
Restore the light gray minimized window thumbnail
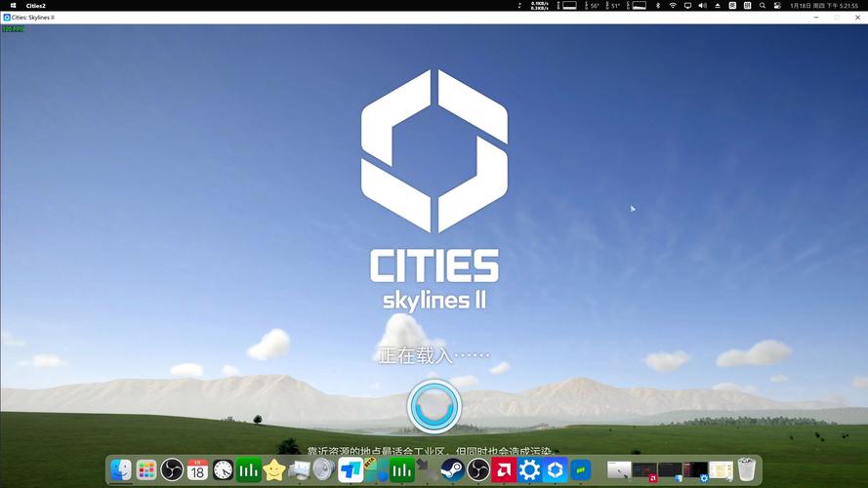pos(619,469)
